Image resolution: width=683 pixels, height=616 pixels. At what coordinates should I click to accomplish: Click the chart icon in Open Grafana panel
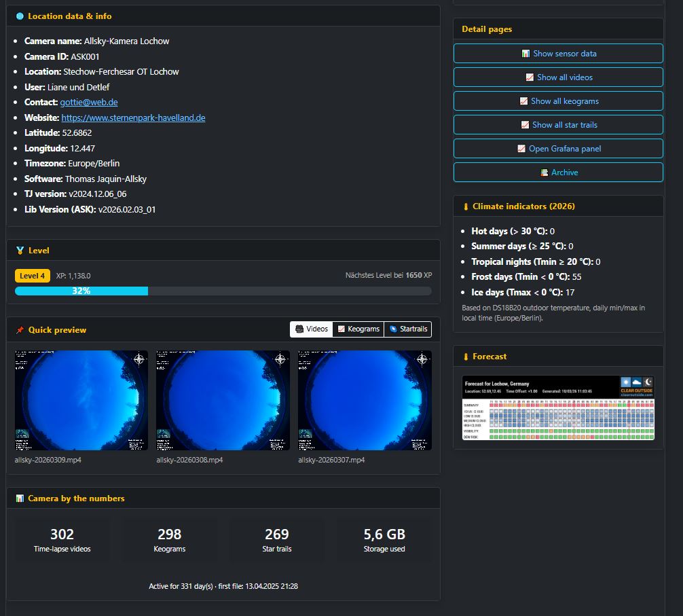(521, 149)
